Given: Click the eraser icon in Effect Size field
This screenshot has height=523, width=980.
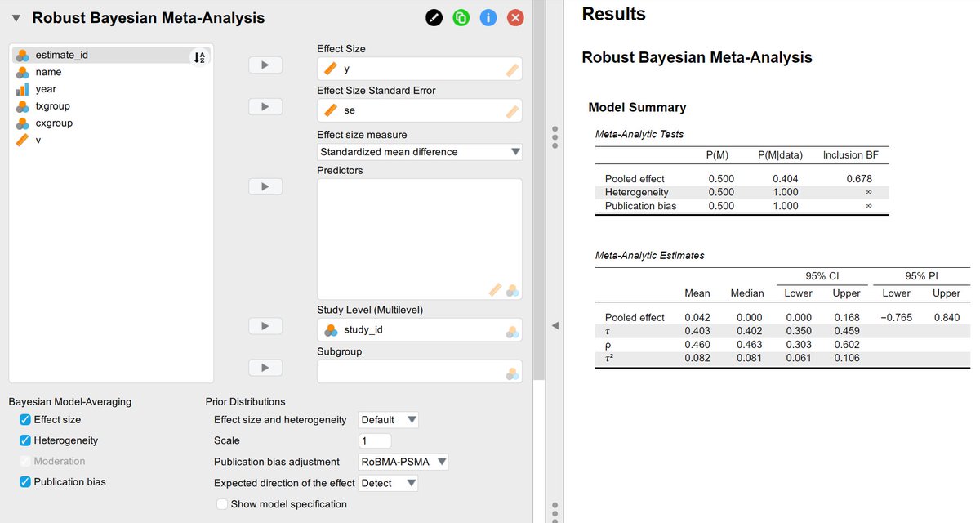Looking at the screenshot, I should (511, 69).
